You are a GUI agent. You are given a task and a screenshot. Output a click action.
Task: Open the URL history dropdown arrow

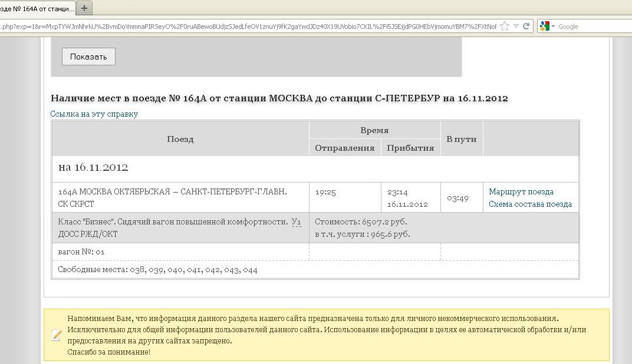(x=516, y=27)
